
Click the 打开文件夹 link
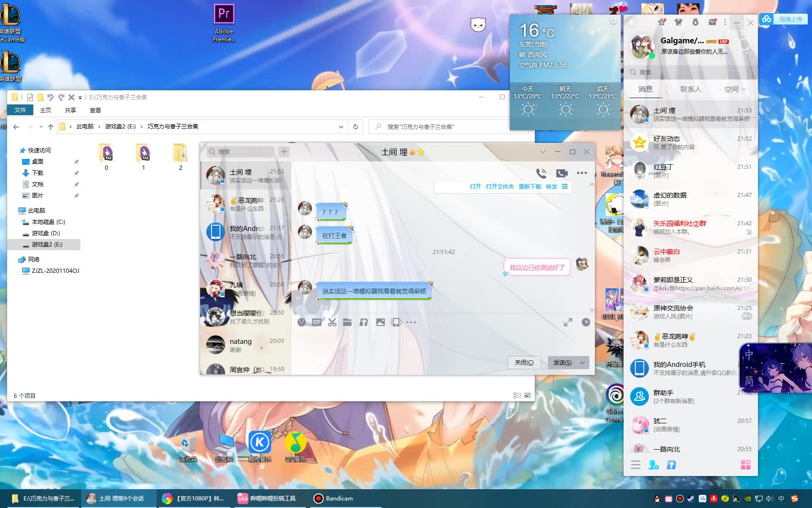[x=500, y=187]
